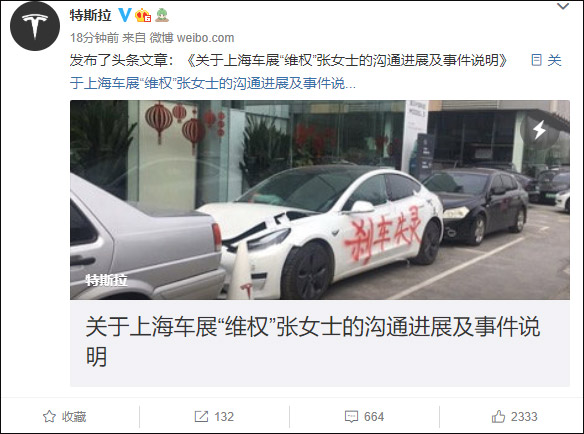Screen dimensions: 584x434
Task: Open the Tesla profile avatar
Action: click(x=35, y=26)
